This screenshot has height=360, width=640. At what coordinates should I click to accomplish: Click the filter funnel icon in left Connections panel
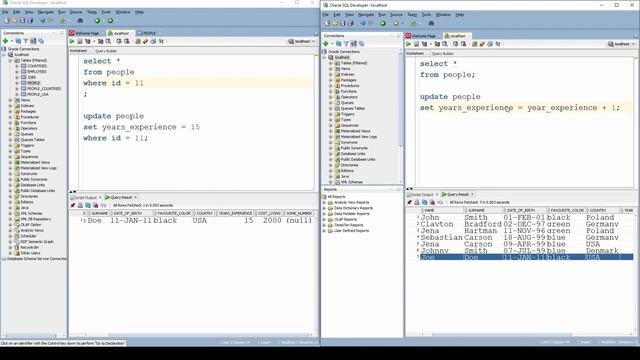point(26,41)
